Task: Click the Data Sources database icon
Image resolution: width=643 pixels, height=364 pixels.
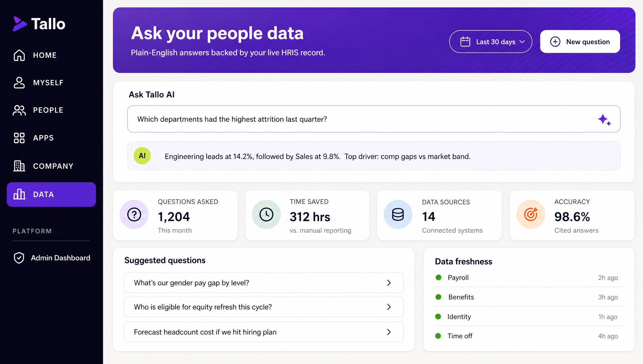Action: click(398, 214)
